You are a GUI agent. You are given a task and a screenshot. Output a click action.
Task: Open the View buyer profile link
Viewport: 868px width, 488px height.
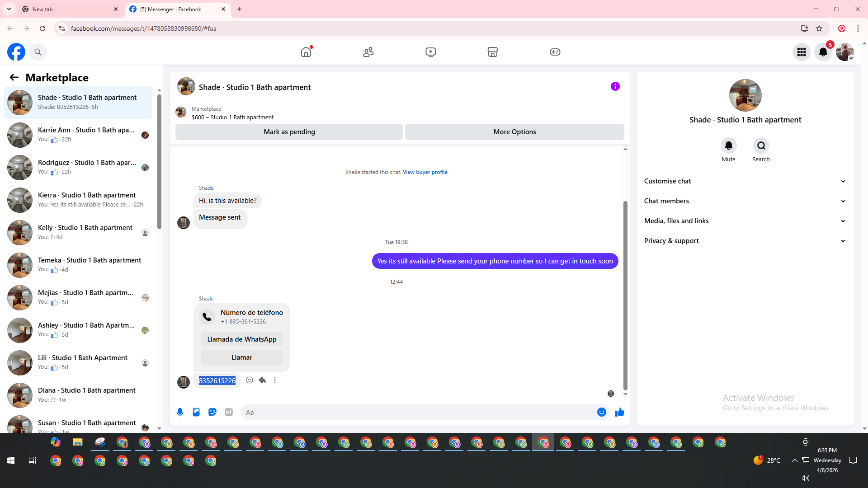click(x=425, y=172)
